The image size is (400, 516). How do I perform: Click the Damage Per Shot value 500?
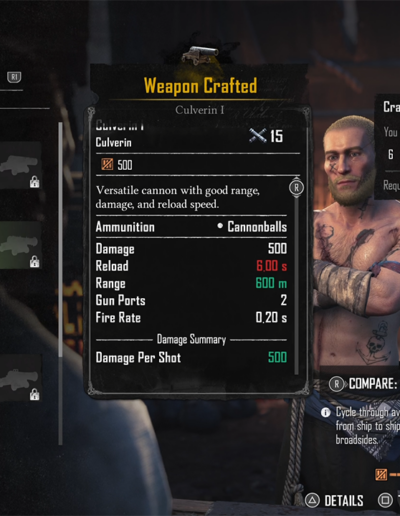click(277, 357)
